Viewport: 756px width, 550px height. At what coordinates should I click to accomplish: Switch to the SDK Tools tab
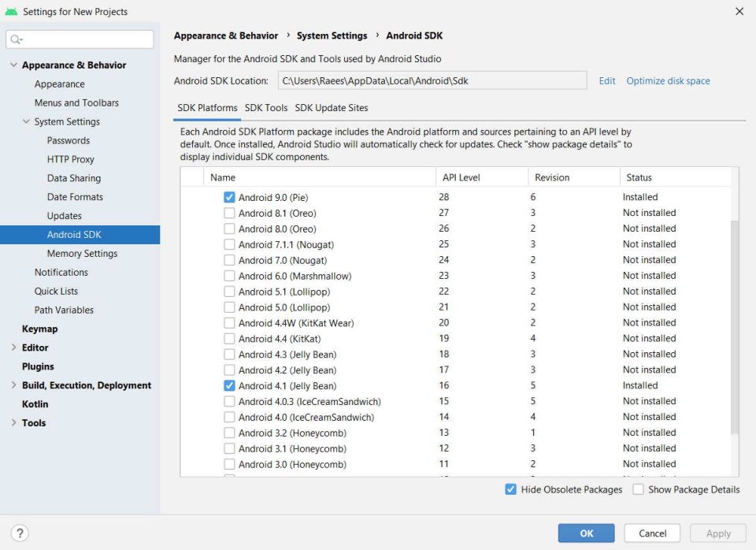[x=265, y=108]
